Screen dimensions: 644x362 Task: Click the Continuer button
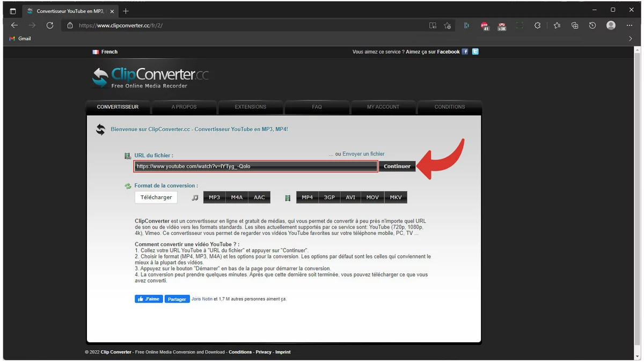click(x=397, y=166)
